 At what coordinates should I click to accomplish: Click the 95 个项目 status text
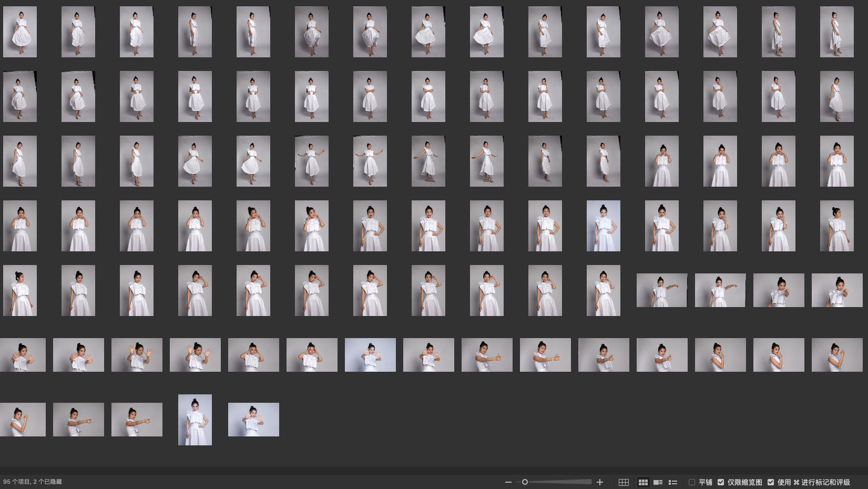pyautogui.click(x=32, y=482)
